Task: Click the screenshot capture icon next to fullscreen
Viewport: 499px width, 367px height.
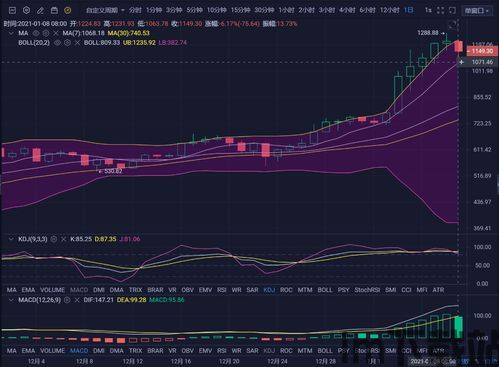Action: [452, 11]
